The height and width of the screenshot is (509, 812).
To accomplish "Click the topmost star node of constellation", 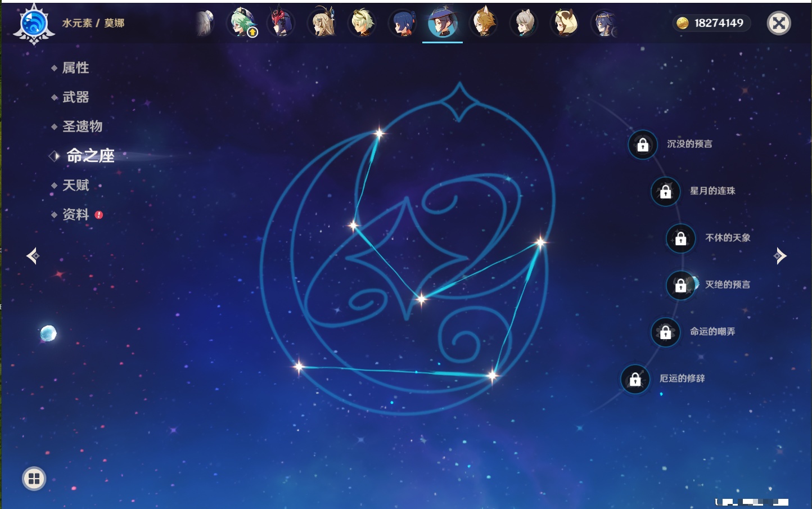I will [379, 133].
